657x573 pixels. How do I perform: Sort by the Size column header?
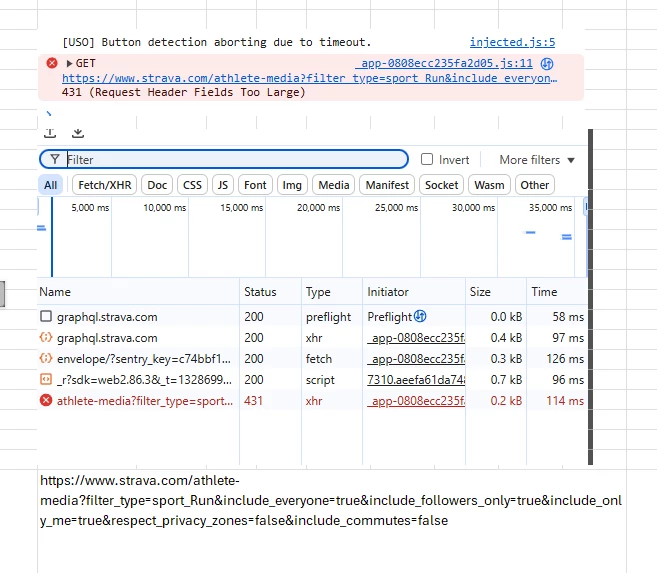496,292
